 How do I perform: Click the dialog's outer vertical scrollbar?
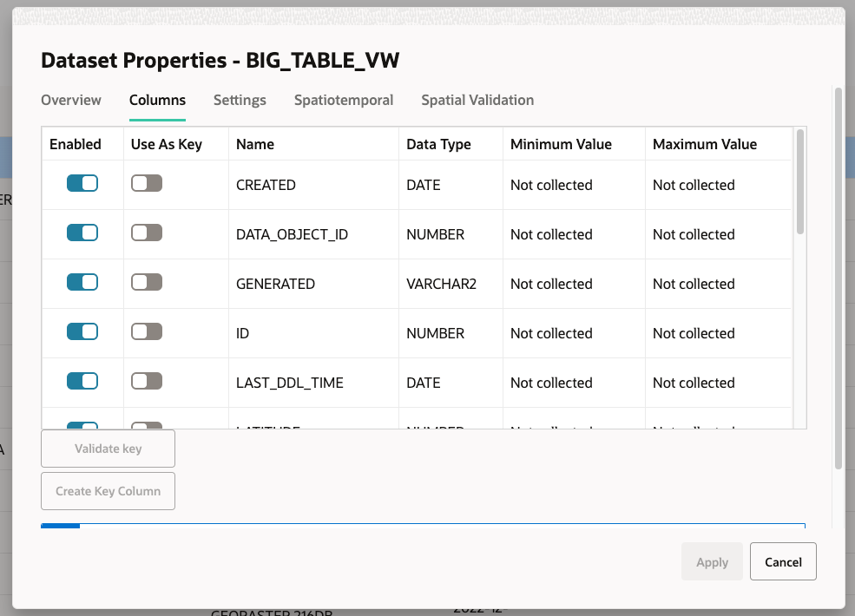[x=839, y=278]
